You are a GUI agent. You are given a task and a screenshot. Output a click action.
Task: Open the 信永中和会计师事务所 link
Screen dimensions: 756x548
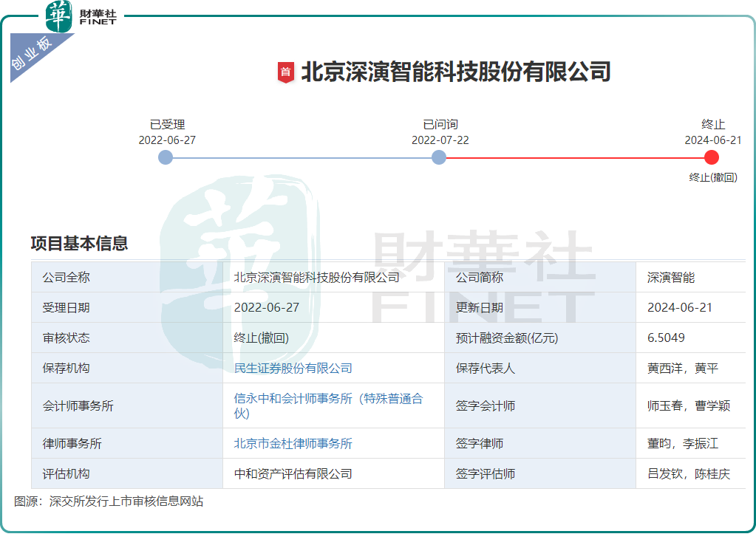point(328,405)
